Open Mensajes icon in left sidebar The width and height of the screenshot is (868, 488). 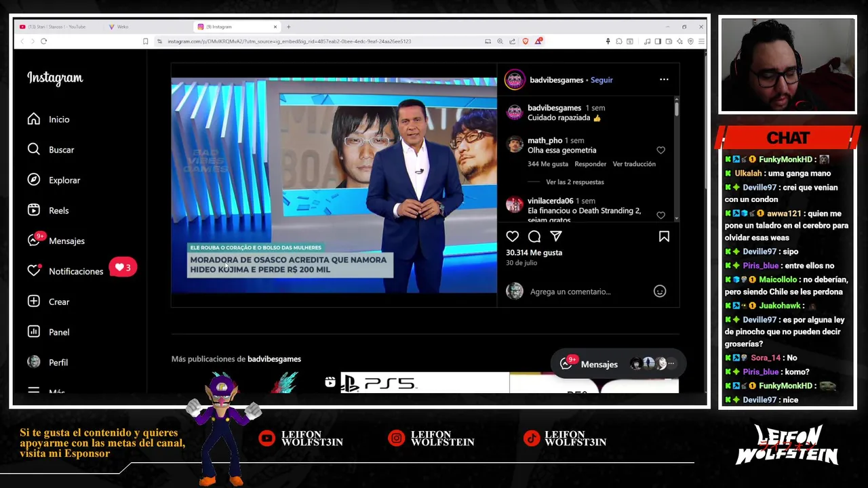point(34,241)
